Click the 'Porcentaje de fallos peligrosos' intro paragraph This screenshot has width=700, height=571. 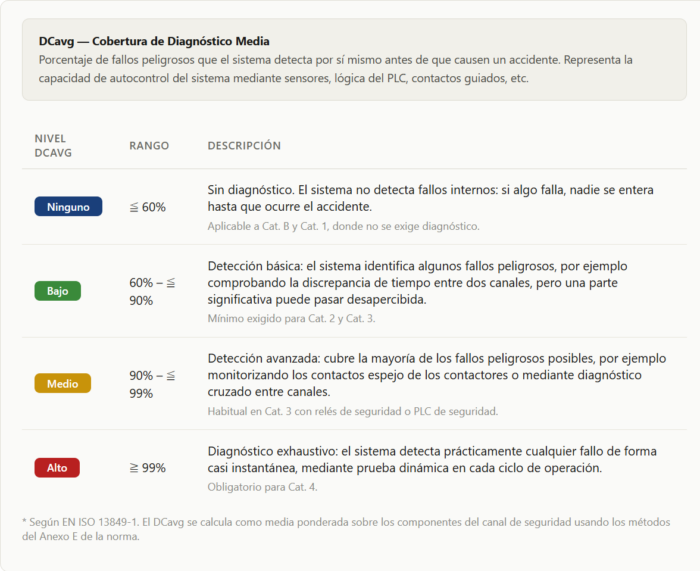coord(335,69)
